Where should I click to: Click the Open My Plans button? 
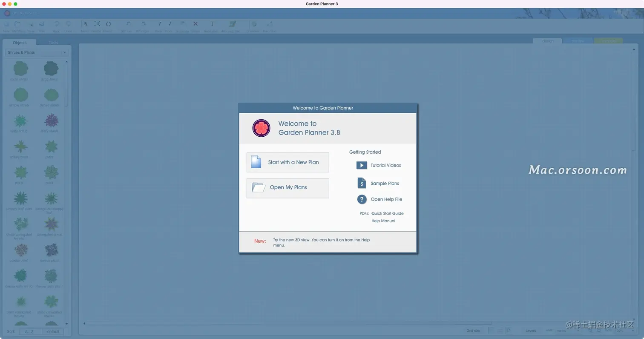(x=288, y=188)
